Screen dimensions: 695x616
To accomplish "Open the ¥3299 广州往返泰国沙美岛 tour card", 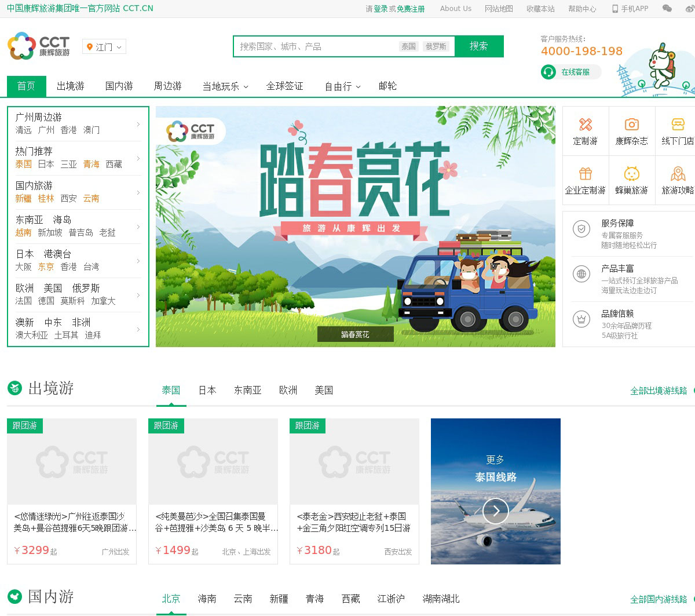I will click(72, 491).
